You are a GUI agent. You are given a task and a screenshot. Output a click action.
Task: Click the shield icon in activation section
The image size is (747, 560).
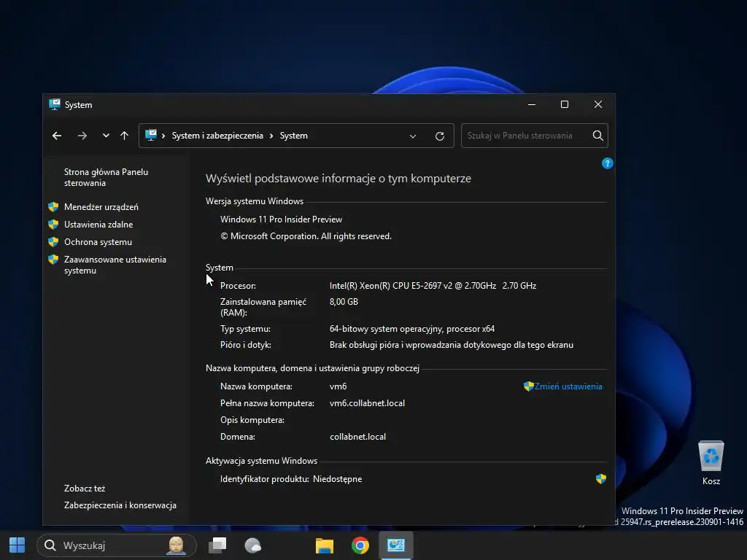click(x=601, y=478)
